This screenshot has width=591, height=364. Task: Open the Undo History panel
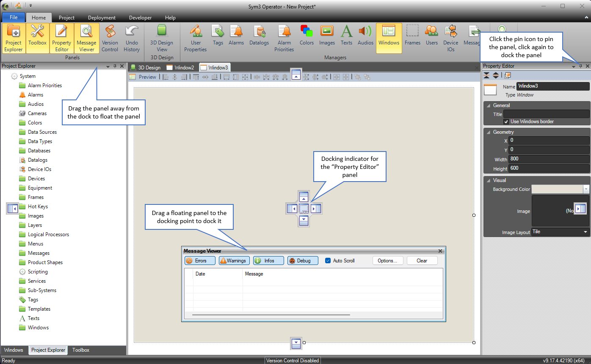point(132,38)
